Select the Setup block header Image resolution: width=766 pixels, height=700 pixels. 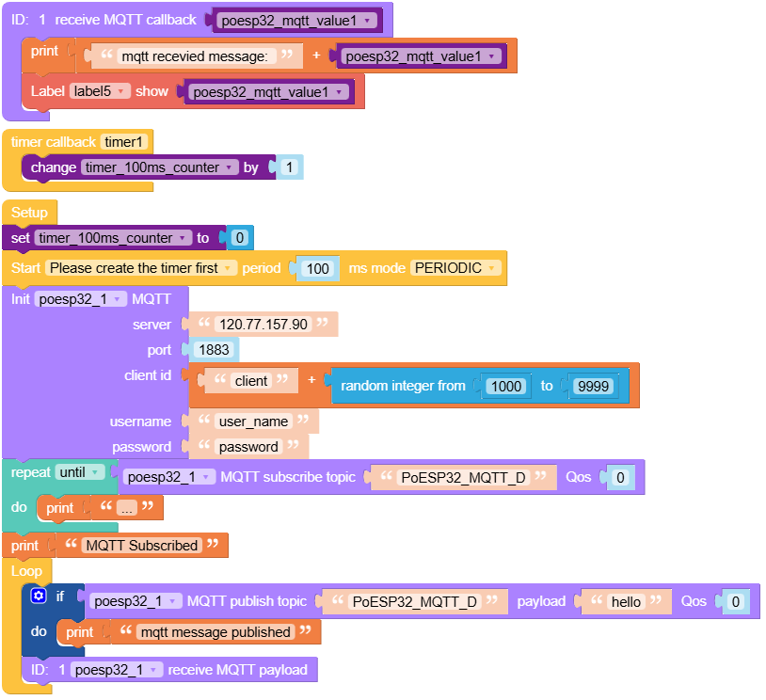(29, 213)
